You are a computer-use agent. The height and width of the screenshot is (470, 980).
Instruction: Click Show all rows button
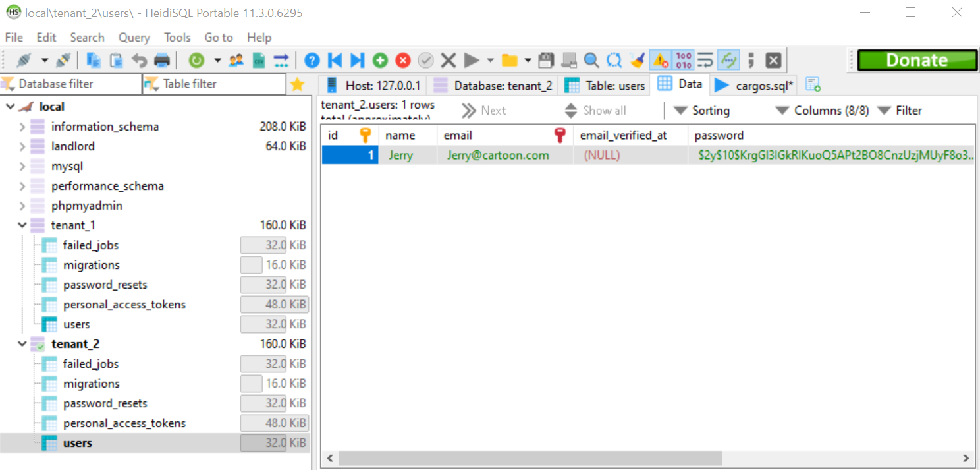point(595,111)
